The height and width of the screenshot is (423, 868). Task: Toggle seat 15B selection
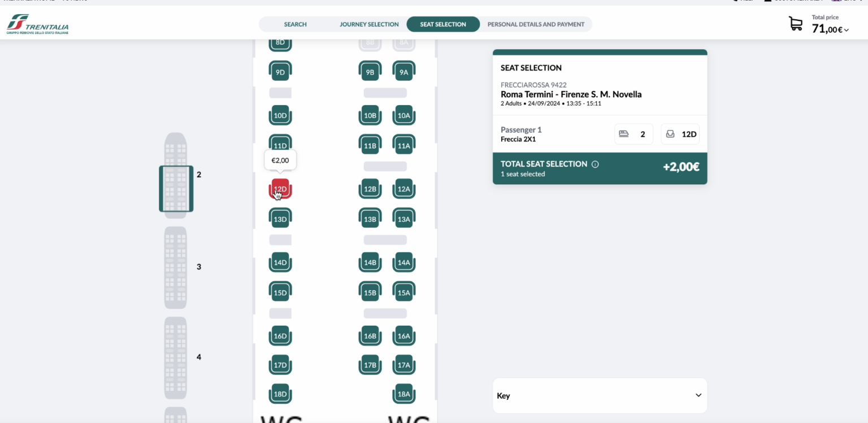point(370,292)
